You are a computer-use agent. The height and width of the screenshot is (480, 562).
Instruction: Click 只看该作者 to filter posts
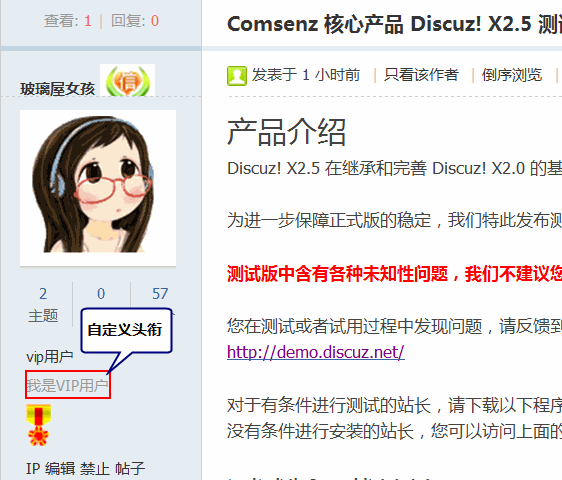[421, 75]
